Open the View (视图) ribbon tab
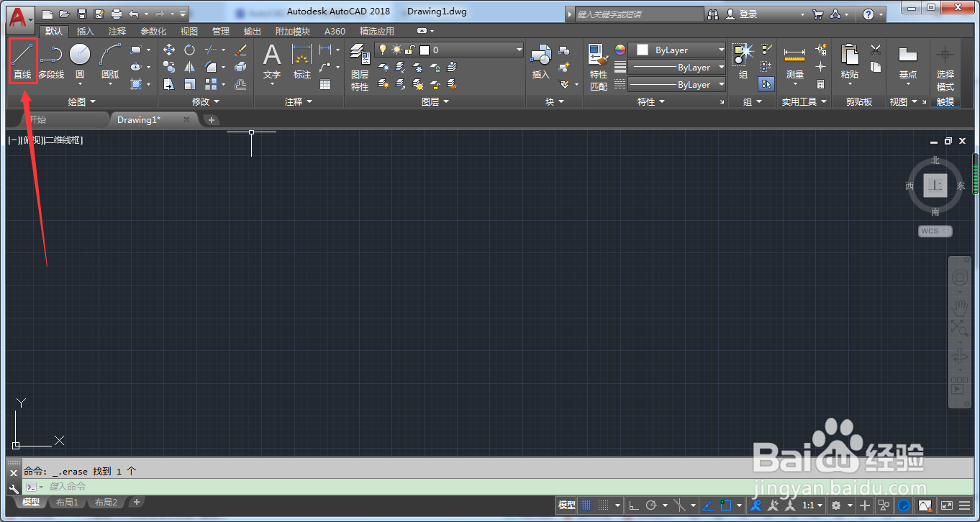980x522 pixels. click(x=189, y=31)
